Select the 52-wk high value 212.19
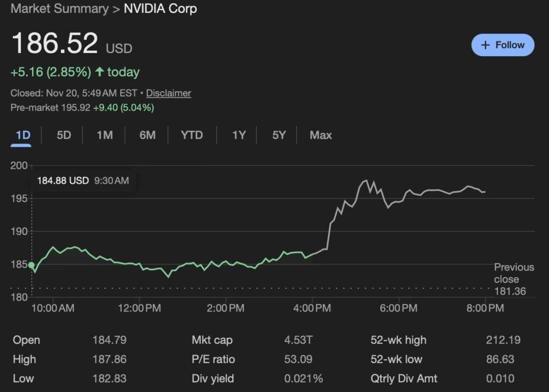Image resolution: width=549 pixels, height=392 pixels. pyautogui.click(x=504, y=340)
